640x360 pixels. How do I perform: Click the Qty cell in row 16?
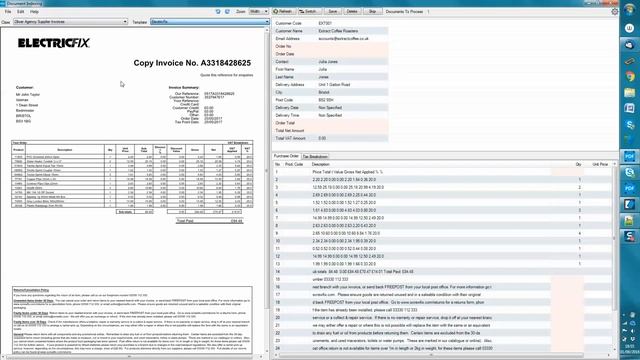click(567, 287)
